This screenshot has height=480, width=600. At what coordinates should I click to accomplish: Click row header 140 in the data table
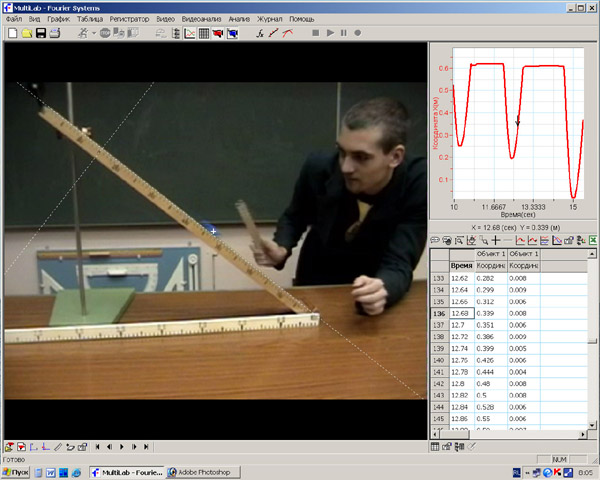coord(439,361)
